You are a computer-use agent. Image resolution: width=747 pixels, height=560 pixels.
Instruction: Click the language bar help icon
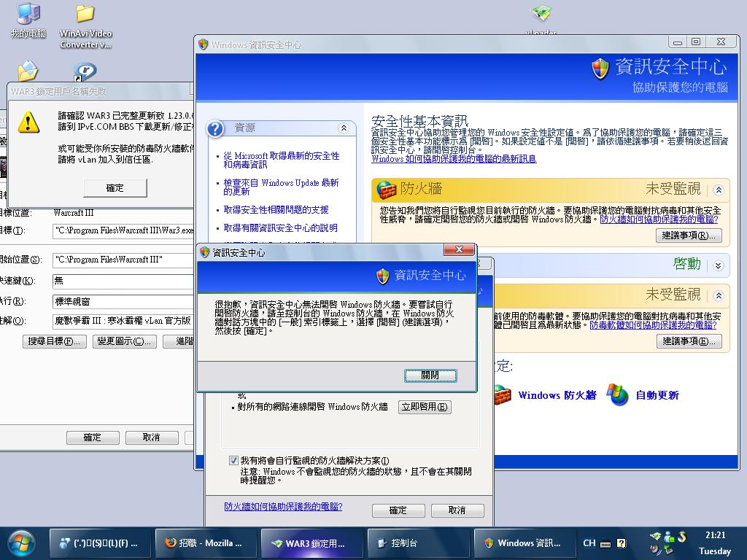coord(622,543)
